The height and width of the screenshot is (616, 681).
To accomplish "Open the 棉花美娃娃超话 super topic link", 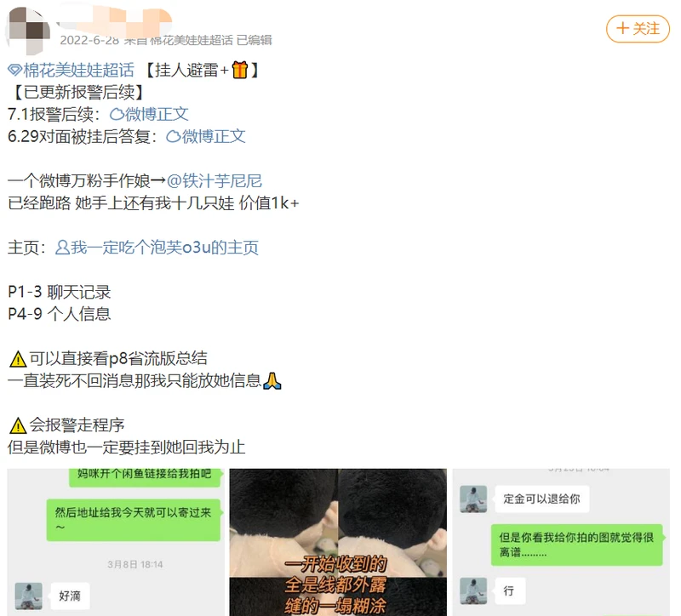I will (x=78, y=70).
